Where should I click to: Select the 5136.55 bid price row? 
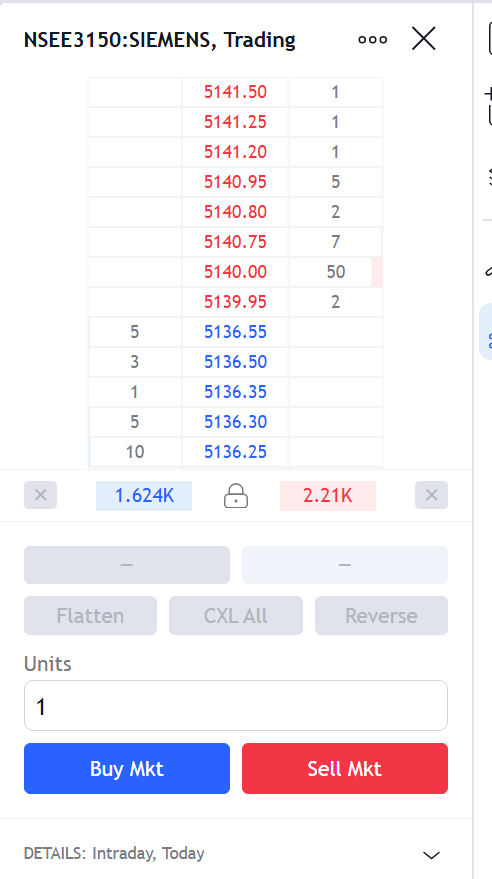pyautogui.click(x=235, y=332)
